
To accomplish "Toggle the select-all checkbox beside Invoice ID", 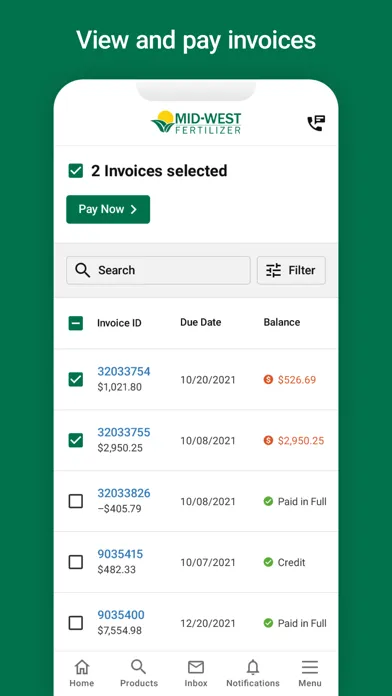I will pos(75,323).
